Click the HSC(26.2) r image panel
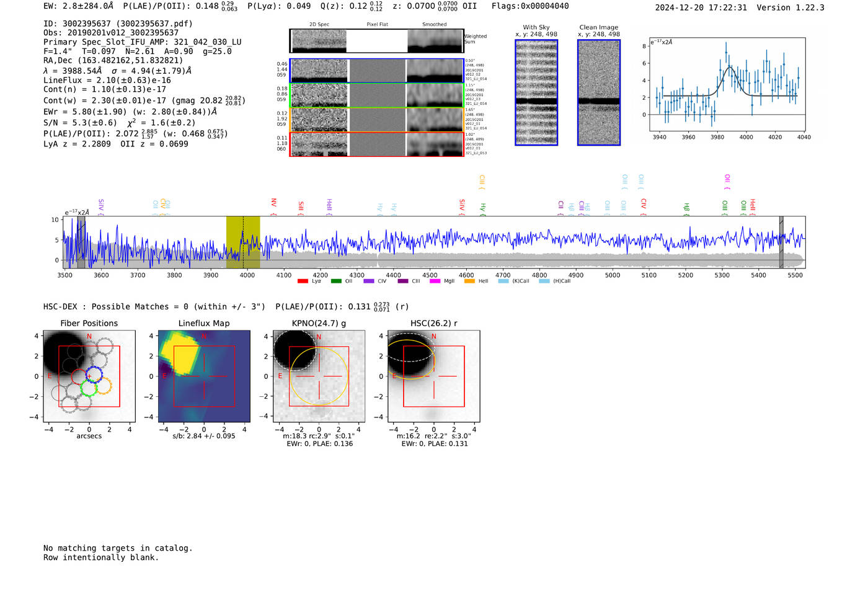The width and height of the screenshot is (868, 591). (433, 376)
